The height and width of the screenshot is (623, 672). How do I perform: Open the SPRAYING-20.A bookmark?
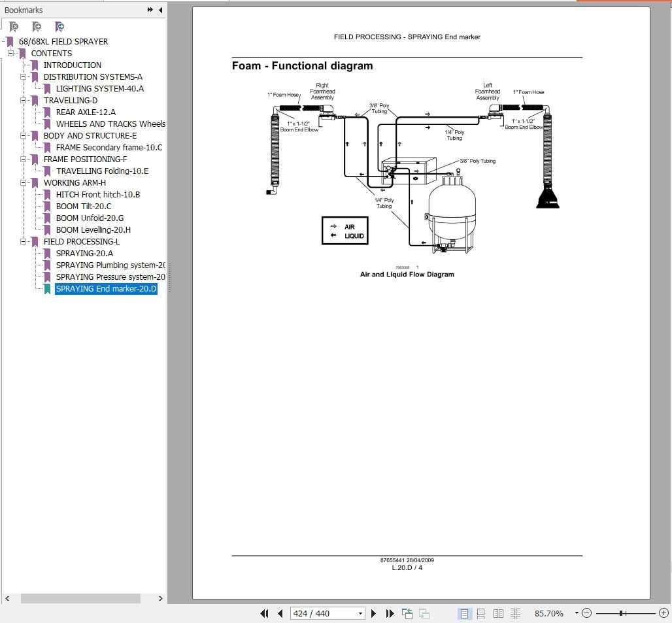coord(84,253)
